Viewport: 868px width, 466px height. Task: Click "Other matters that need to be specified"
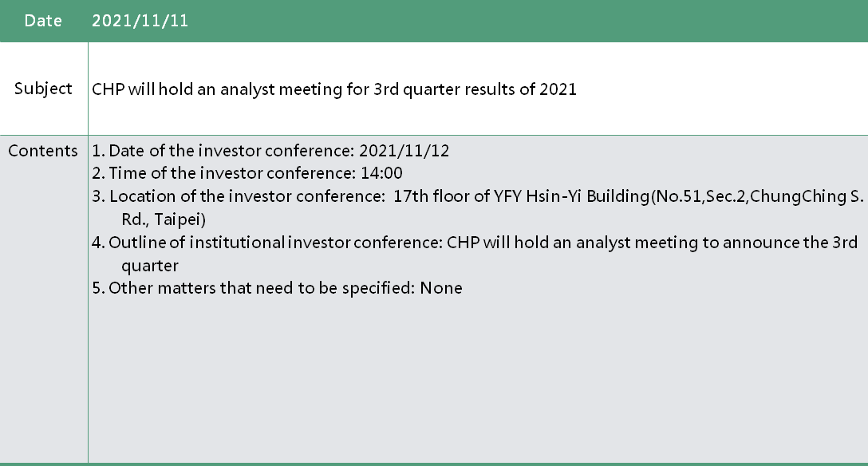coord(258,288)
